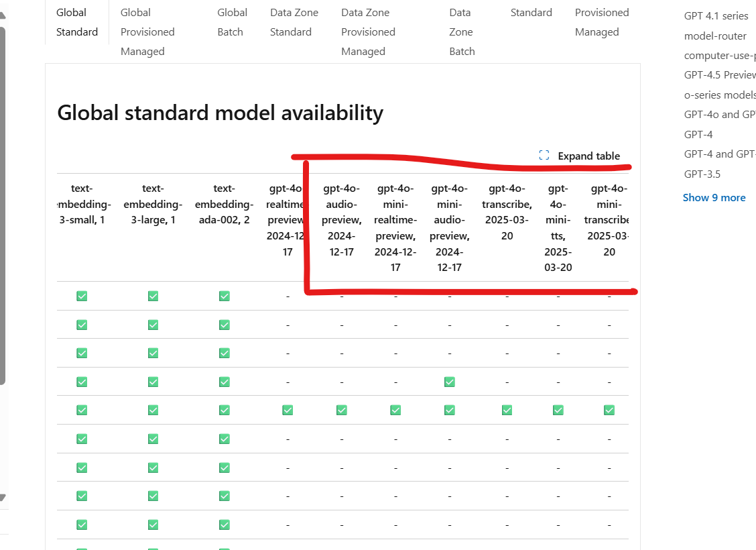Viewport: 756px width, 550px height.
Task: Open the computer-use sidebar link
Action: [x=719, y=56]
